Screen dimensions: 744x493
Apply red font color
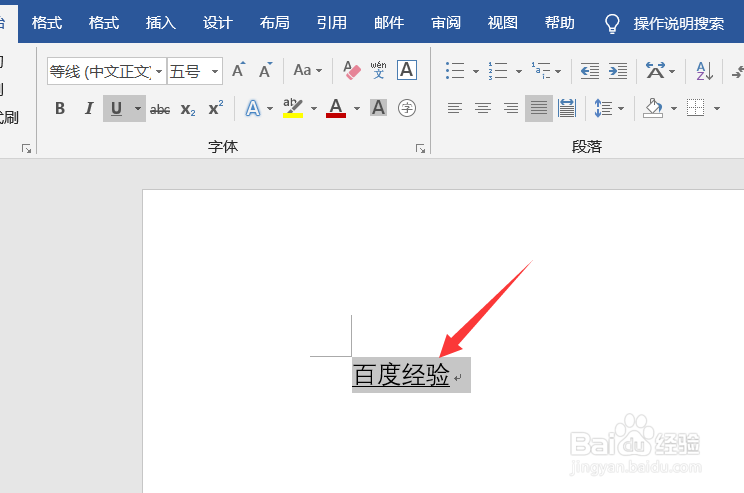pos(336,109)
